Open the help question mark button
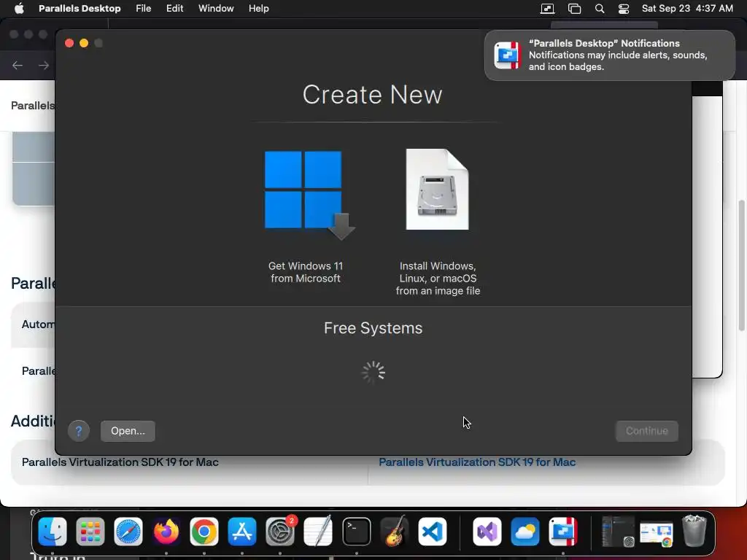 point(79,431)
